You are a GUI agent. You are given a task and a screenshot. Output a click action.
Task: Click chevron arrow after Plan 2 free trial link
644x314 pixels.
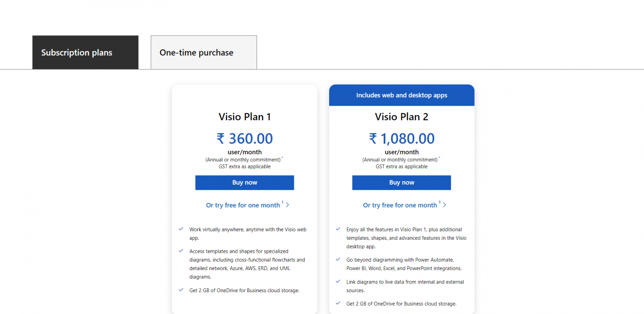(x=444, y=205)
